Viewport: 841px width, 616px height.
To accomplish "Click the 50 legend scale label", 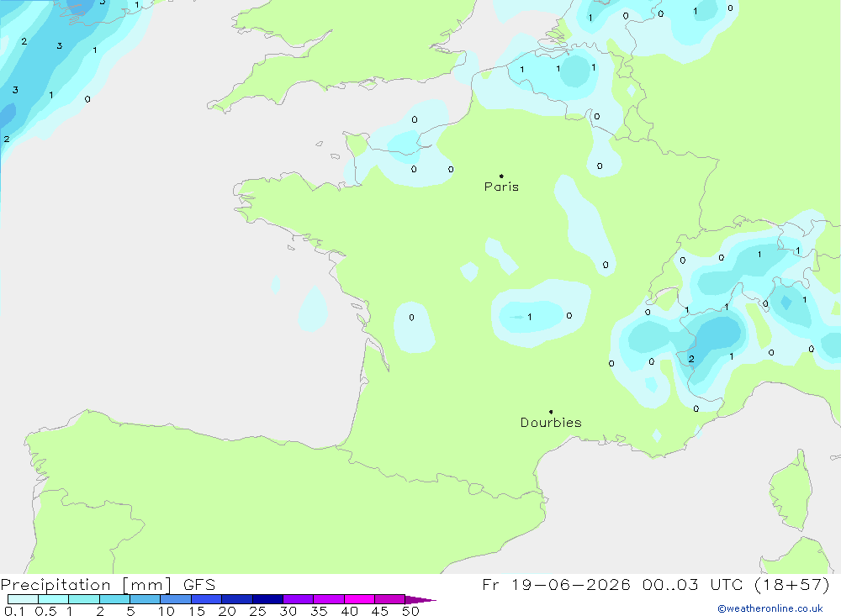I will coord(410,611).
